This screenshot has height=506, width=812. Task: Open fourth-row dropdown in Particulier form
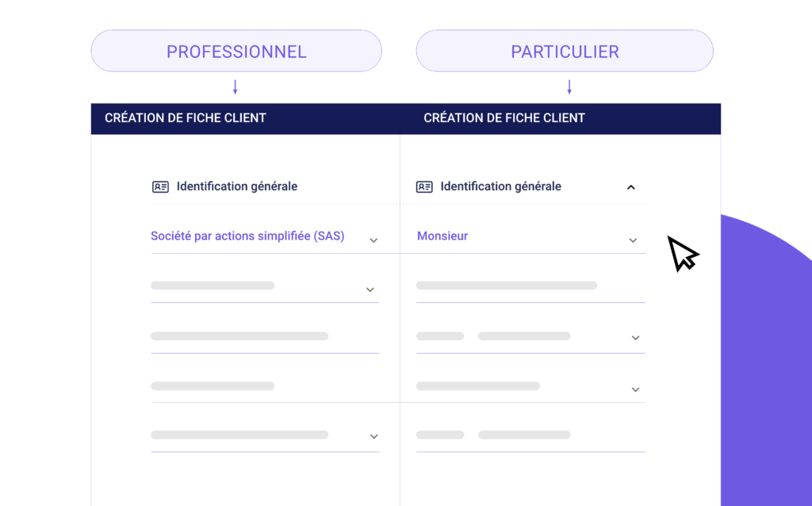[530, 387]
